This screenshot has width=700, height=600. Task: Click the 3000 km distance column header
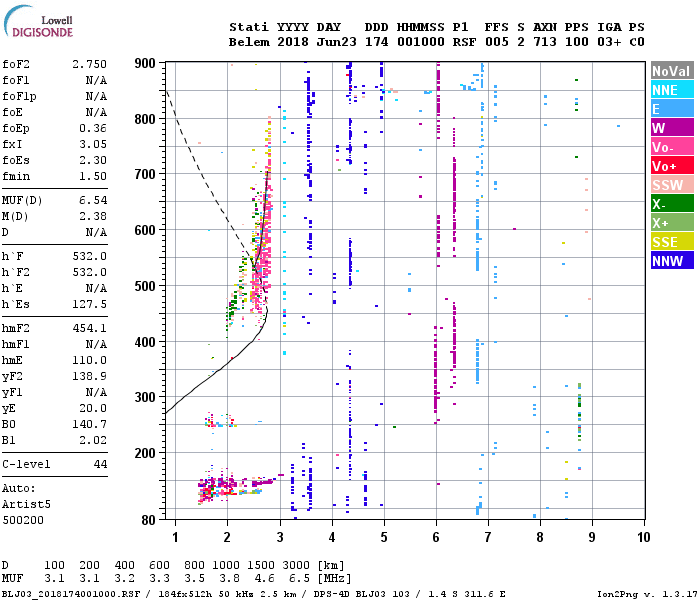[x=296, y=565]
